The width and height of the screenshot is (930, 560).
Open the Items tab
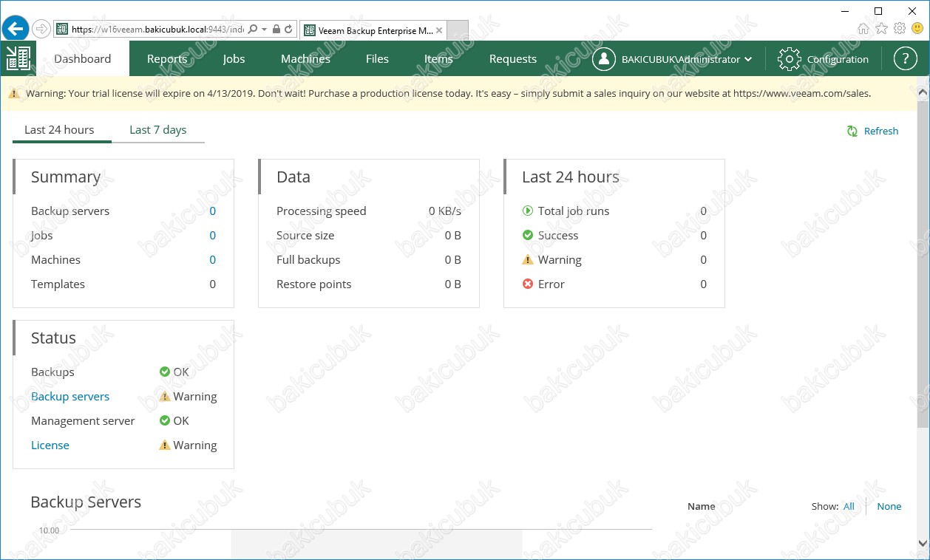pyautogui.click(x=438, y=58)
